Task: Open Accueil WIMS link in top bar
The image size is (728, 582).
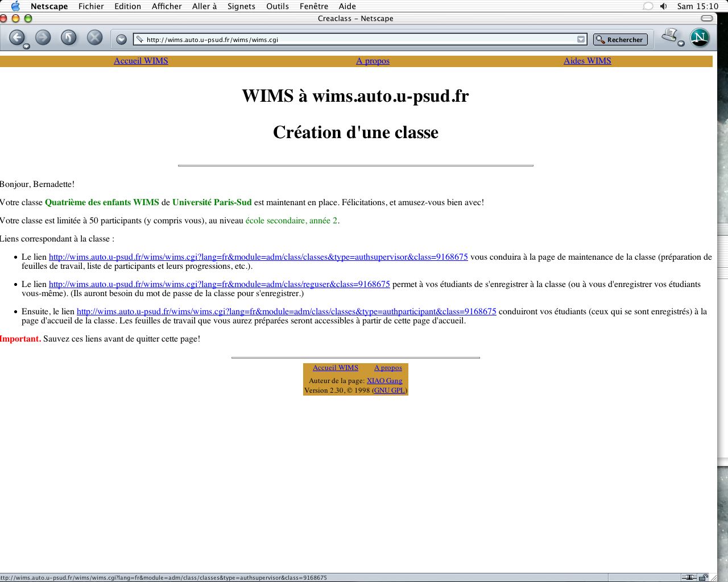Action: click(x=141, y=61)
